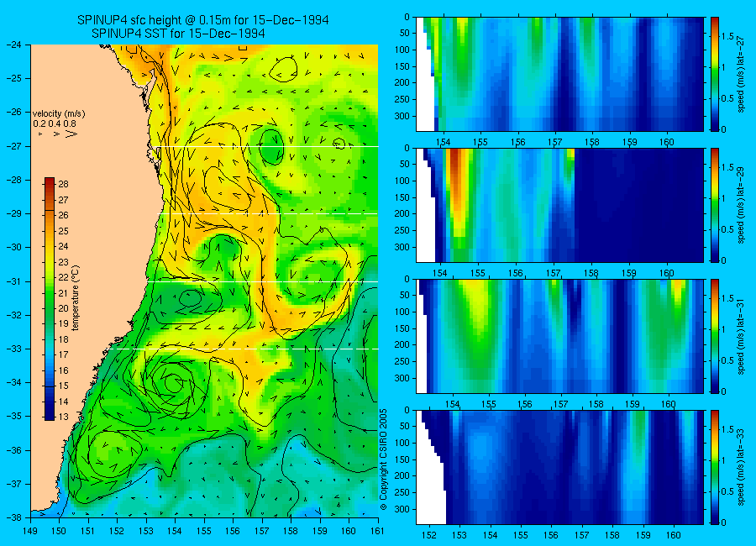Screen dimensions: 756x546
Task: Select the 'speed (m/s) lat=-33' label
Action: click(742, 467)
